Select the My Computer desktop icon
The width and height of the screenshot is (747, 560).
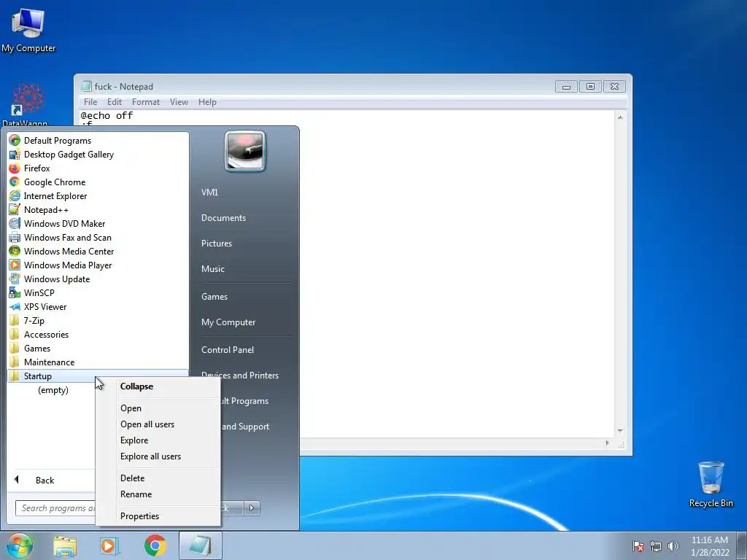(28, 30)
